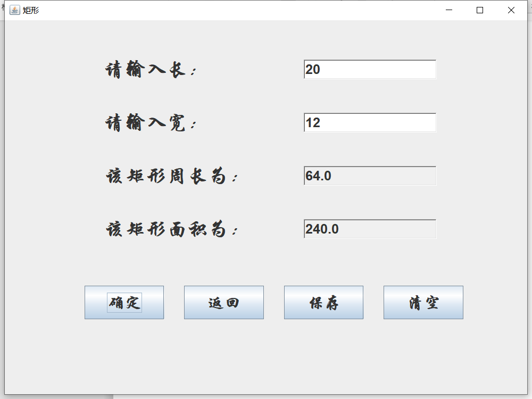Select the area result field showing 240.0
This screenshot has height=399, width=532.
coord(370,229)
